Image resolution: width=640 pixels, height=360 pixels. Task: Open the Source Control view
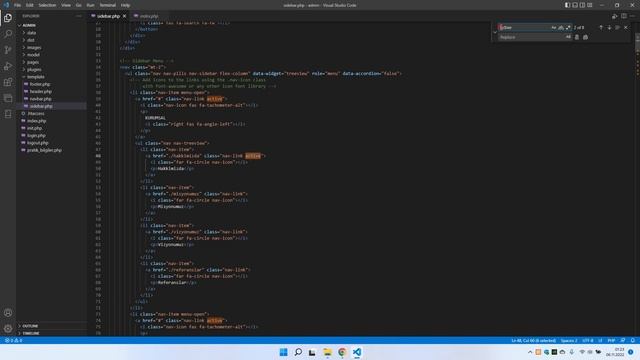(8, 50)
